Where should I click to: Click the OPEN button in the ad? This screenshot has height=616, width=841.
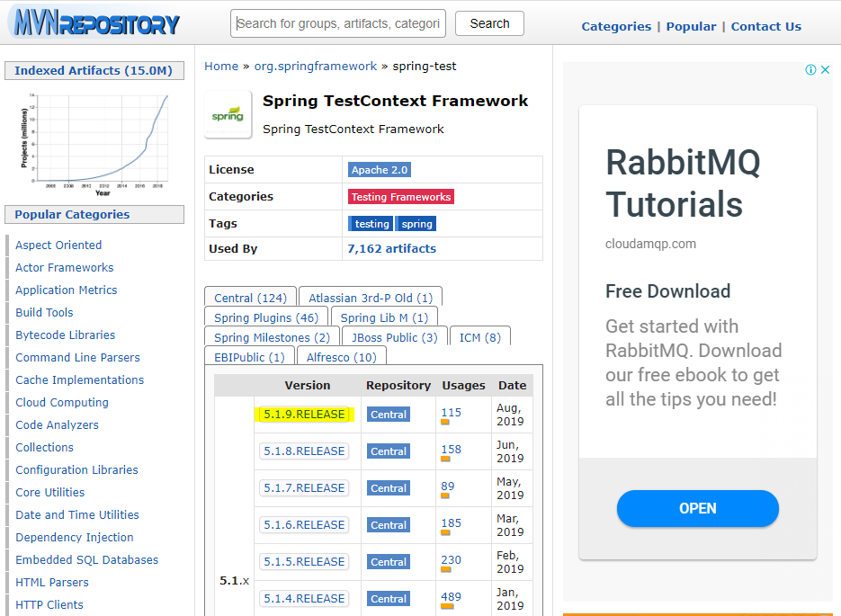(x=697, y=508)
